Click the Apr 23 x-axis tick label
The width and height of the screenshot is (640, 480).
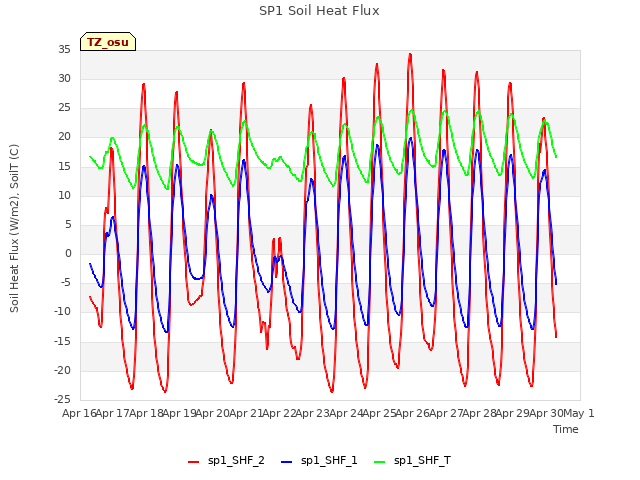point(313,413)
